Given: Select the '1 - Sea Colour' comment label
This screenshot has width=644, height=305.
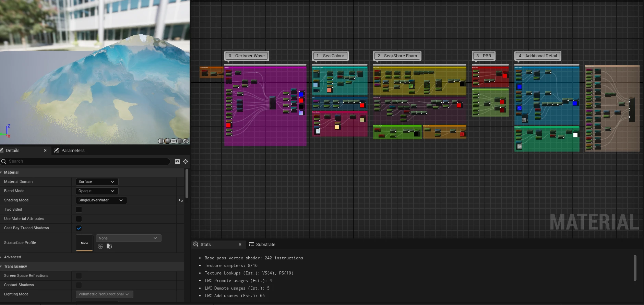Looking at the screenshot, I should pyautogui.click(x=330, y=56).
